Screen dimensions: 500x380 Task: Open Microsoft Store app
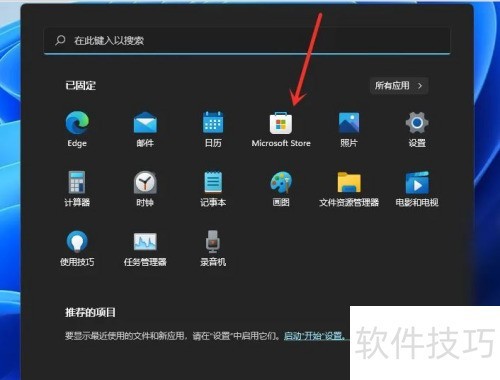point(281,123)
